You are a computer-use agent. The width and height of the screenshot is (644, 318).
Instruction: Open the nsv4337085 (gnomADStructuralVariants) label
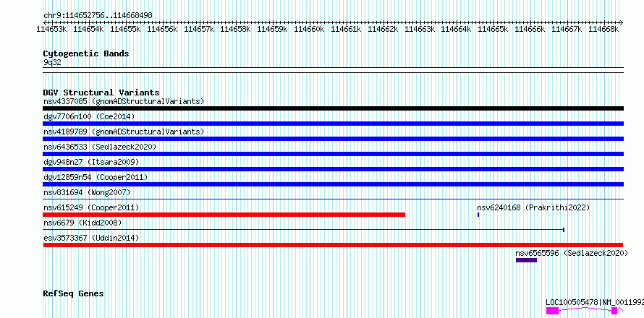coord(124,101)
